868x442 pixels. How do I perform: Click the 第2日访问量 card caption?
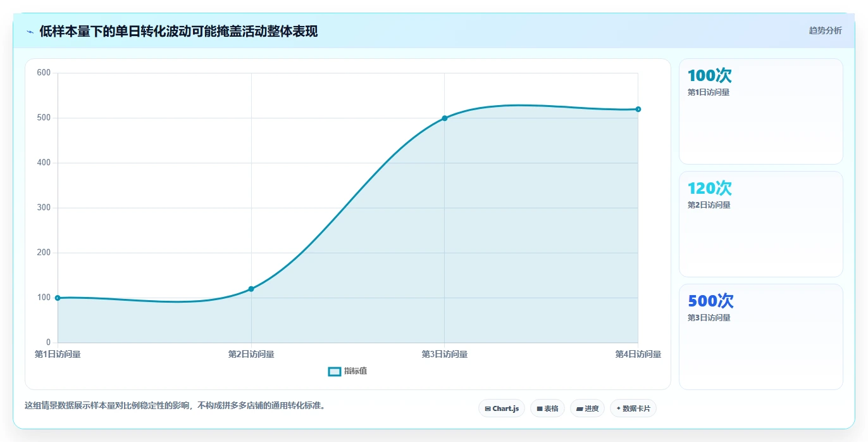click(709, 205)
